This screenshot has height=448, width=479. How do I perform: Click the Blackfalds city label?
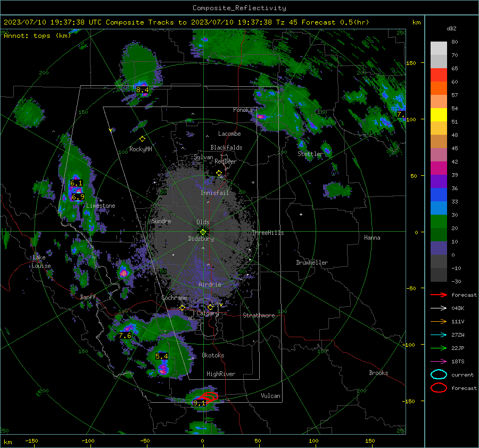pyautogui.click(x=226, y=148)
